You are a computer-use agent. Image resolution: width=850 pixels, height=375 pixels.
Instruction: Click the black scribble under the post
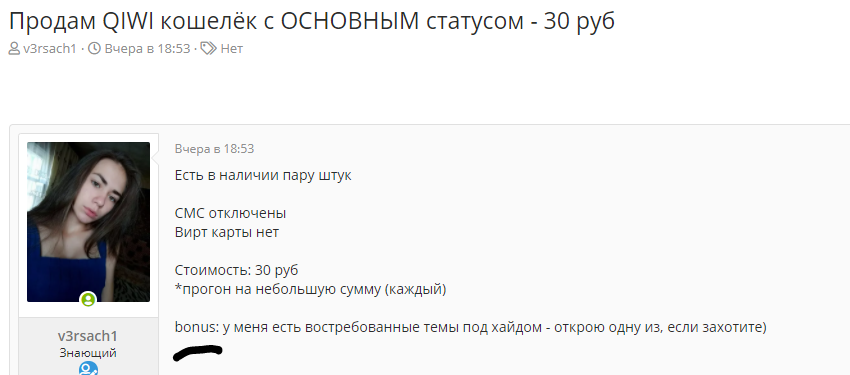tap(197, 353)
